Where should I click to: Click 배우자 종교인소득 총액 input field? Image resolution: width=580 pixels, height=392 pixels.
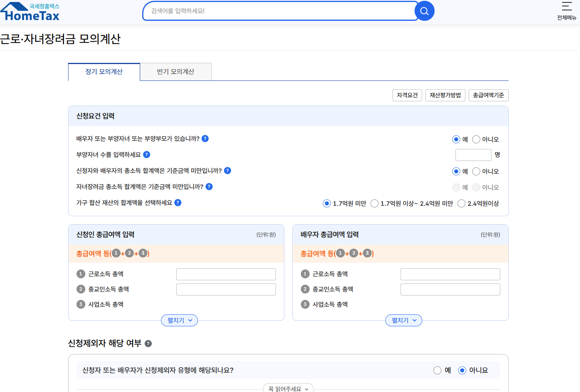tap(450, 289)
